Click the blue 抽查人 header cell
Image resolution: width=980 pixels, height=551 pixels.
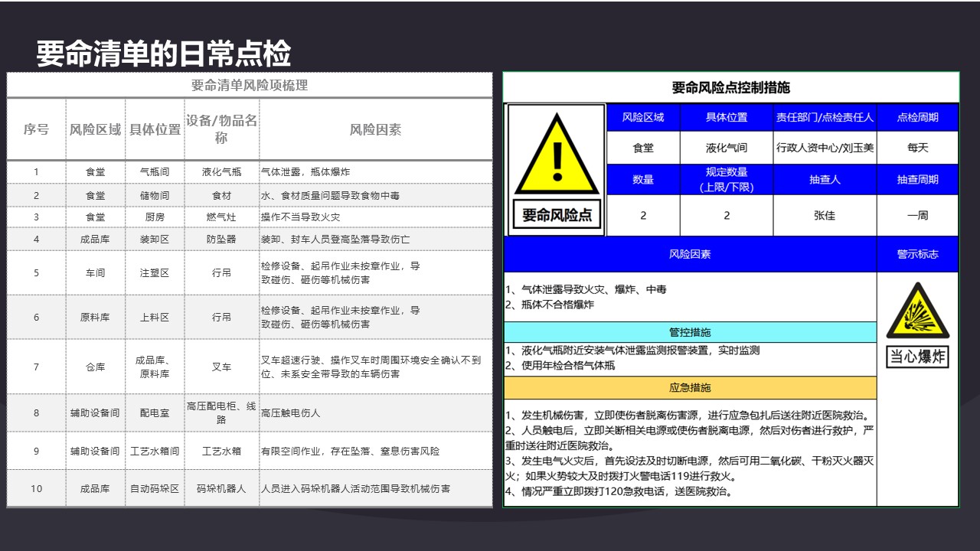coord(825,179)
